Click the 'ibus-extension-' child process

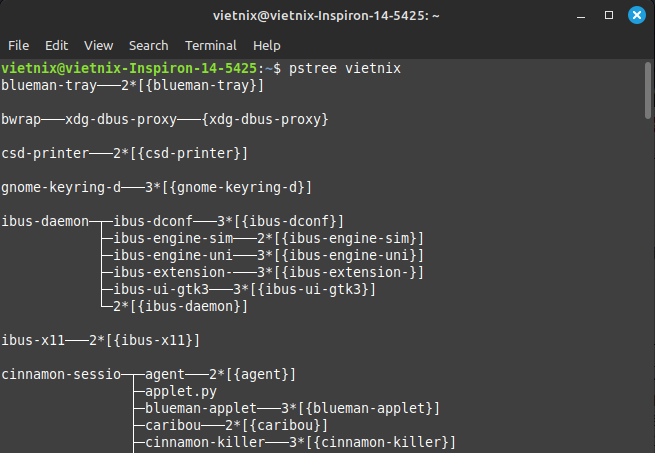(x=173, y=272)
